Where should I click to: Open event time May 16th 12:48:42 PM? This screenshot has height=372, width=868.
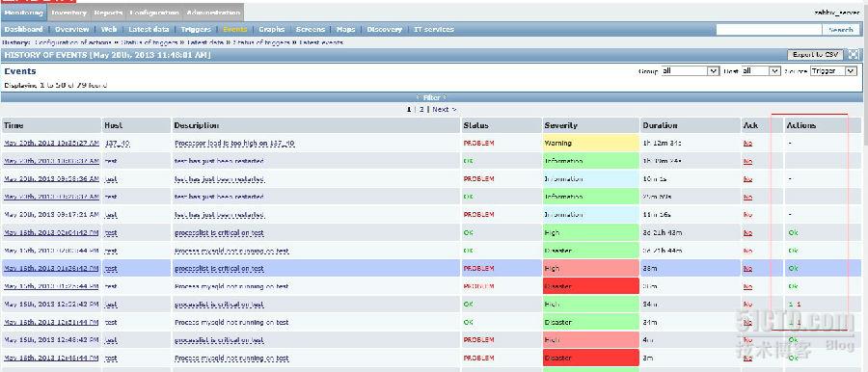tap(51, 340)
